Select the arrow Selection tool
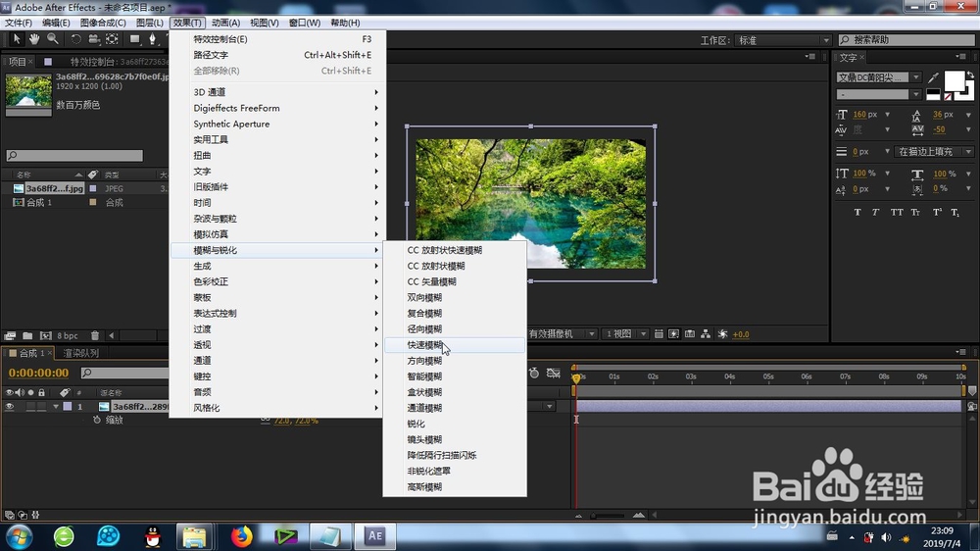Screen dimensions: 980x551 click(17, 39)
